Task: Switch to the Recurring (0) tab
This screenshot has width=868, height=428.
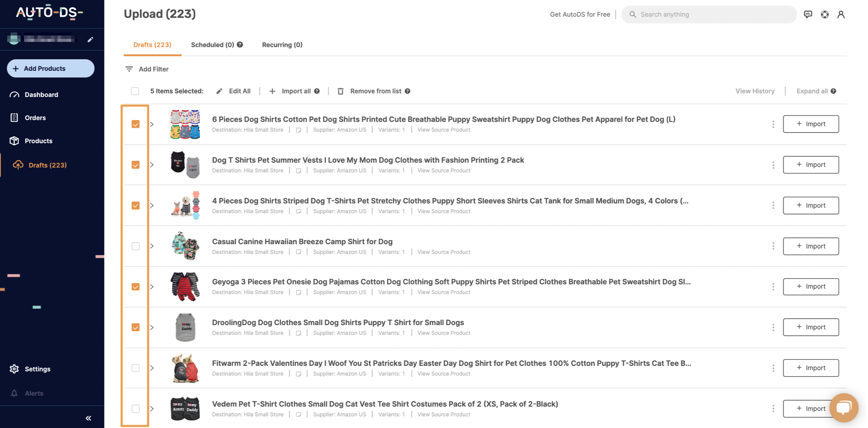Action: point(282,45)
